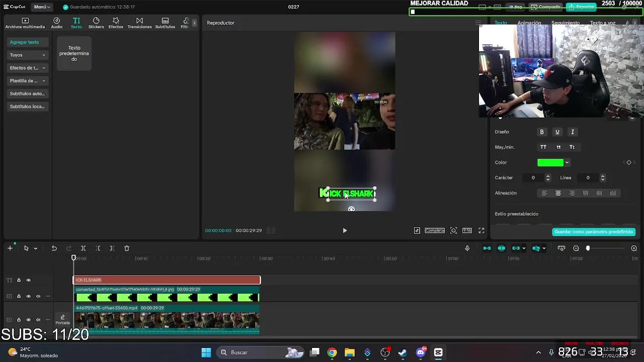Screen dimensions: 644x362
Task: Click the timeline add plus button
Action: click(10, 248)
